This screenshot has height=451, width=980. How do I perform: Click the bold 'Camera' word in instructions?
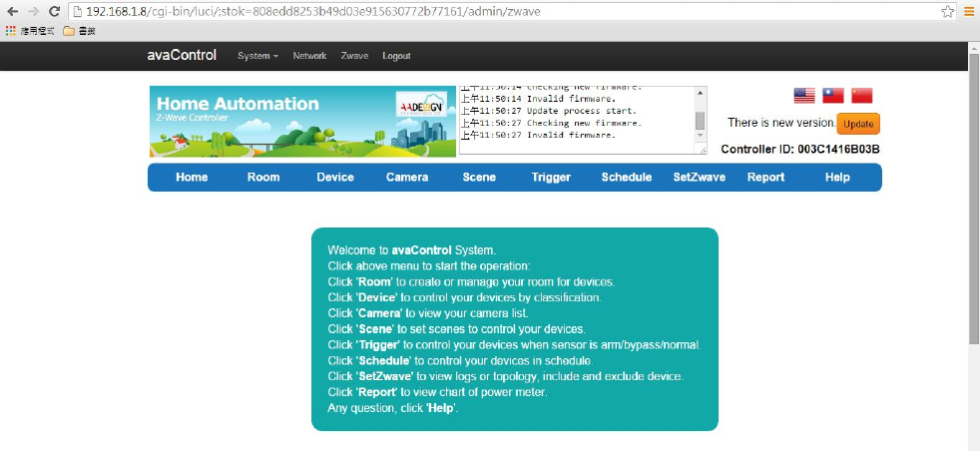379,313
